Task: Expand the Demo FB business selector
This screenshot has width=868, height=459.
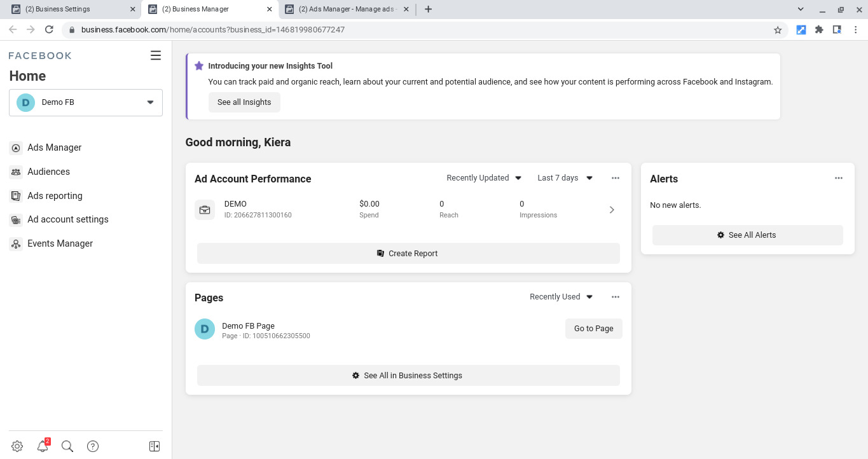Action: tap(86, 102)
